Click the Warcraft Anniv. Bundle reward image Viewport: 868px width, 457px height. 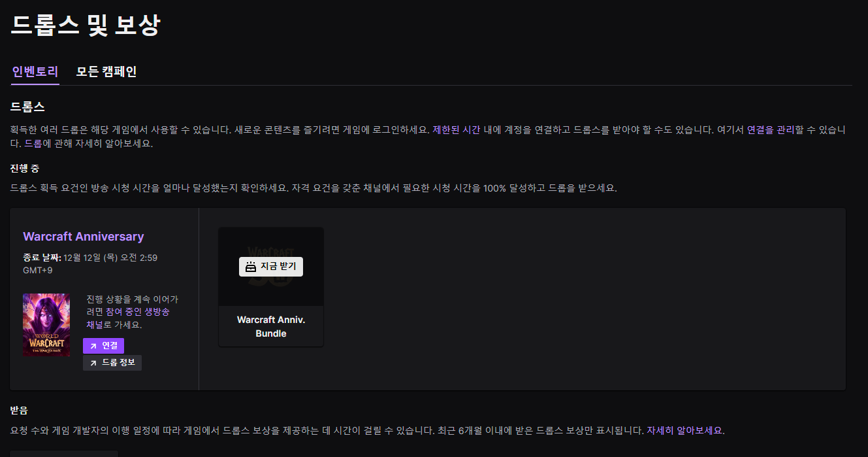coord(271,267)
